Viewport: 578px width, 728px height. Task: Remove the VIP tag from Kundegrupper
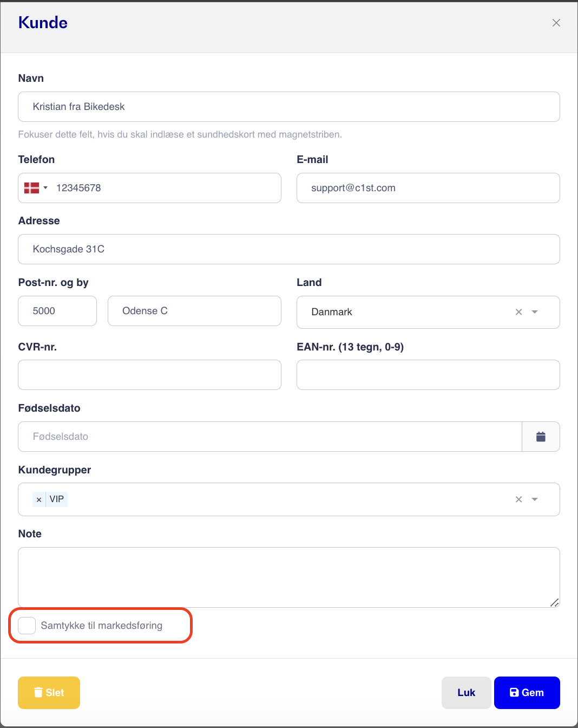[39, 499]
